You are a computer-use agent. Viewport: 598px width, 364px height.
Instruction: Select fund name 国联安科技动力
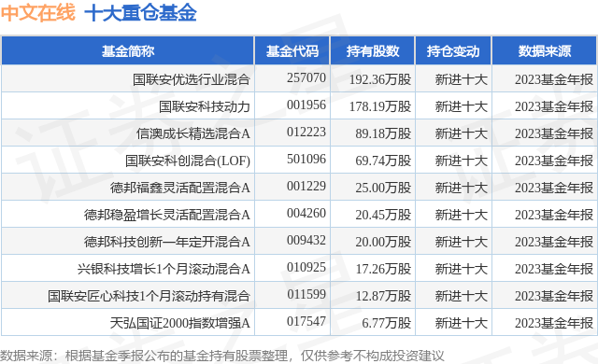205,106
